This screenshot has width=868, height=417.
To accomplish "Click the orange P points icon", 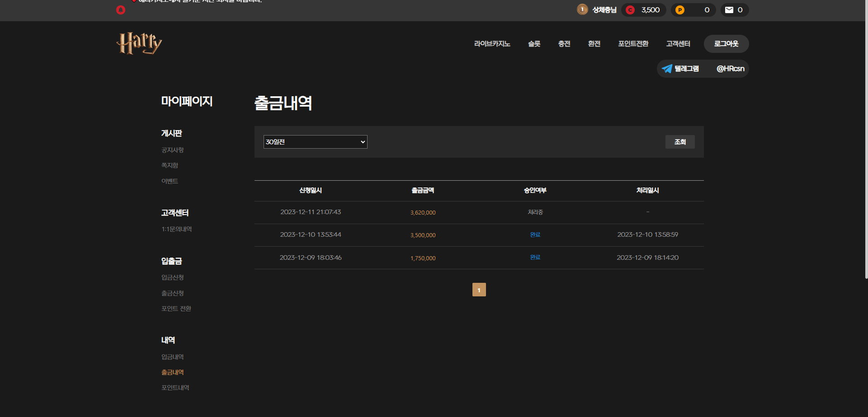I will coord(679,10).
